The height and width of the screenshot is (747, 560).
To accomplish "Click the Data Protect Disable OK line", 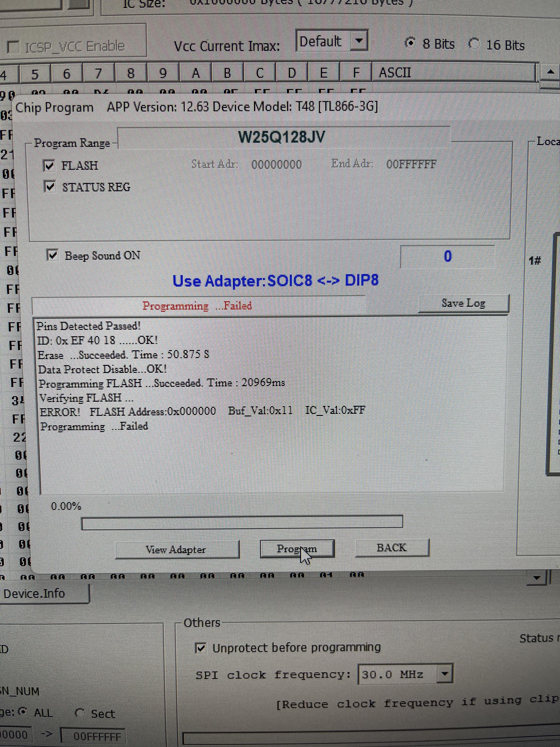I will (x=102, y=369).
